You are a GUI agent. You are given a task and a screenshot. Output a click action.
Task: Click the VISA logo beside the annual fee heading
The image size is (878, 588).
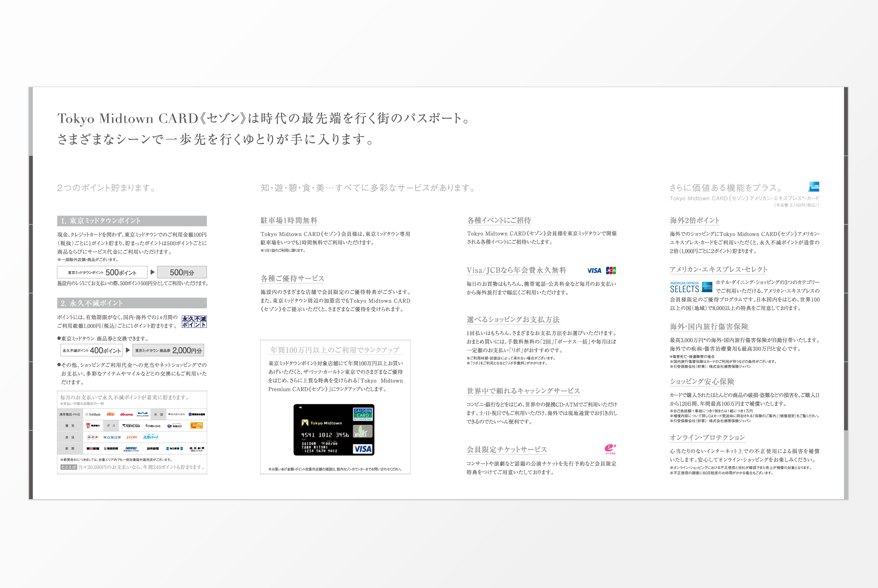[x=594, y=271]
